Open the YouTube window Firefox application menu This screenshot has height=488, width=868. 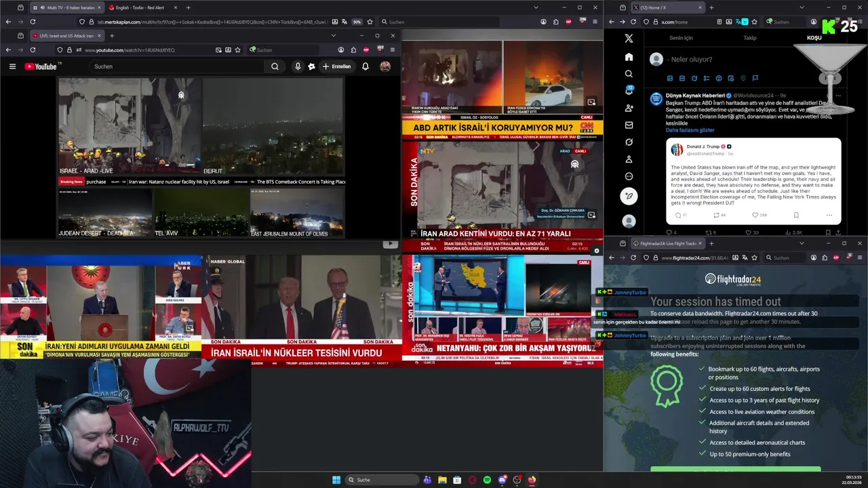coord(392,49)
